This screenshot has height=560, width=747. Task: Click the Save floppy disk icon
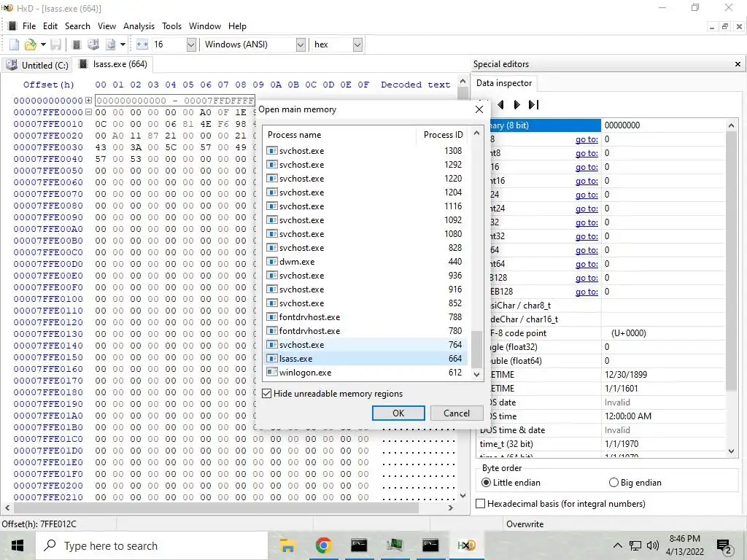point(55,44)
